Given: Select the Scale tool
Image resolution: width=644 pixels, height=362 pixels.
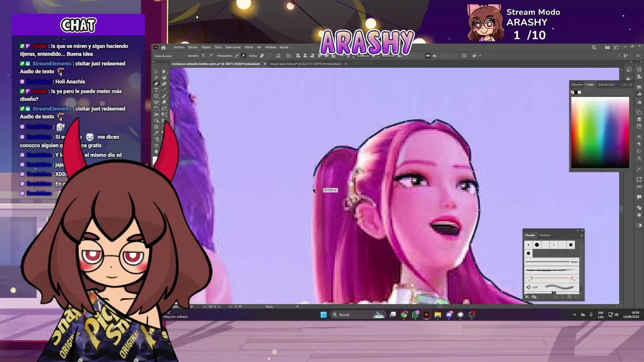Looking at the screenshot, I should click(x=164, y=108).
